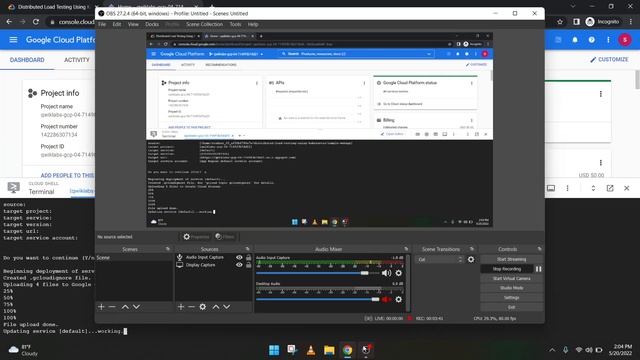Toggle lock on Display Capture source

[x=249, y=265]
